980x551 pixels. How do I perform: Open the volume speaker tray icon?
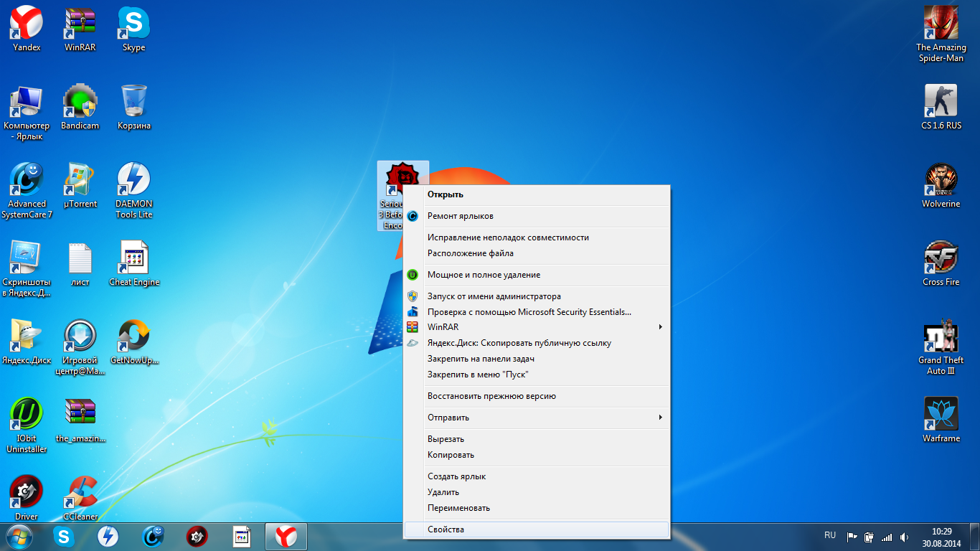904,537
